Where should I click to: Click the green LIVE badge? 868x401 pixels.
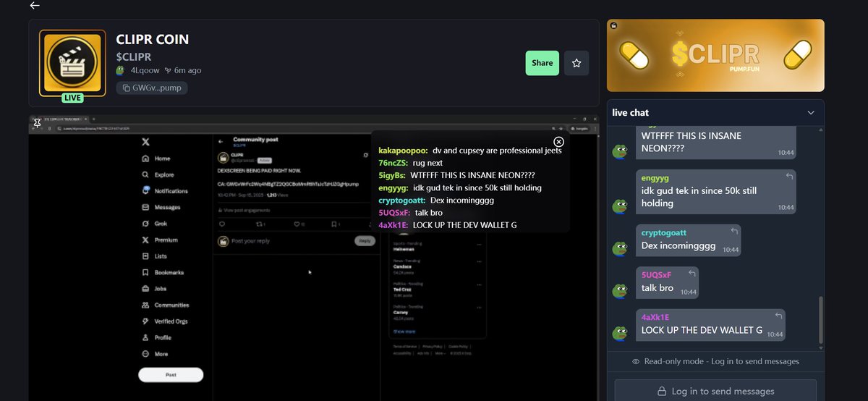click(72, 98)
